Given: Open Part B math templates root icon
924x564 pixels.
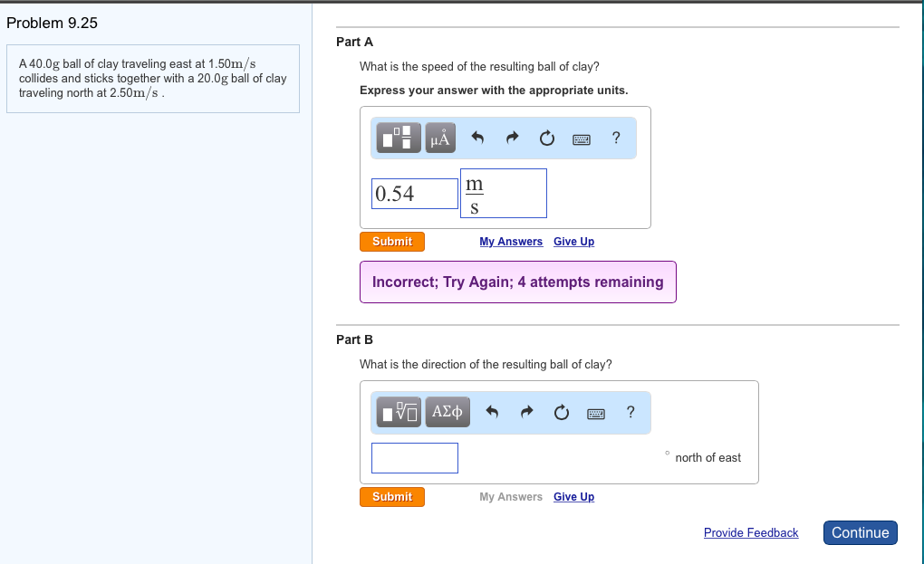Looking at the screenshot, I should [x=399, y=412].
